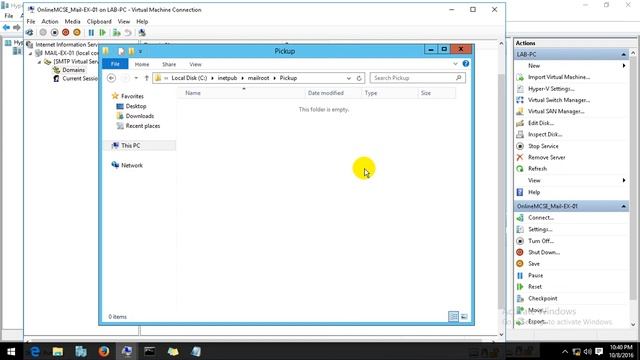Switch to the Home ribbon tab
Screen dimensions: 640x360
pyautogui.click(x=142, y=64)
